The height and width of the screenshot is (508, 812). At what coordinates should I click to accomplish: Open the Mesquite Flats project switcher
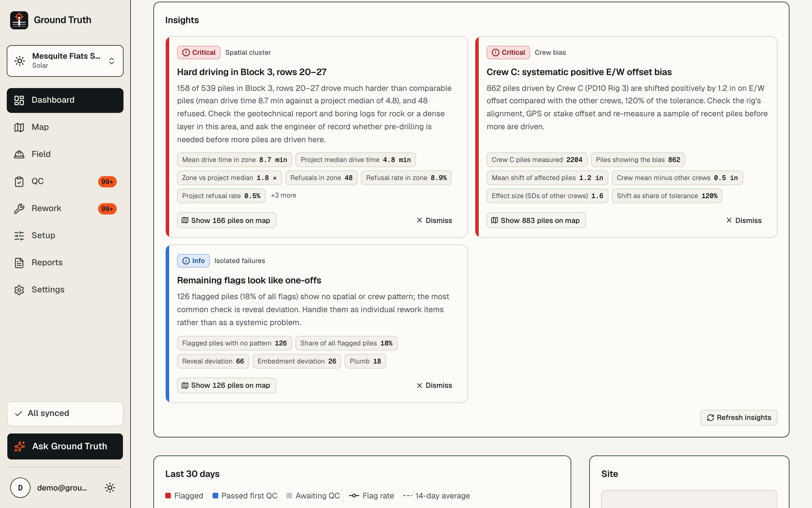[65, 61]
